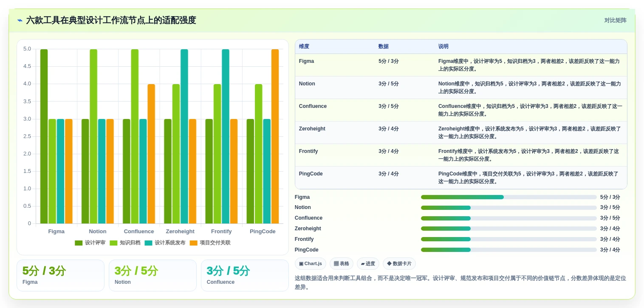The width and height of the screenshot is (644, 308).
Task: Click the 表格 tag chip
Action: [x=342, y=263]
